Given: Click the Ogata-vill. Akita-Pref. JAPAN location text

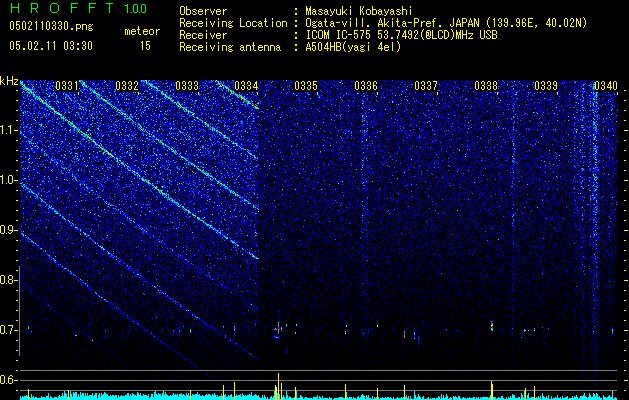Looking at the screenshot, I should 446,23.
